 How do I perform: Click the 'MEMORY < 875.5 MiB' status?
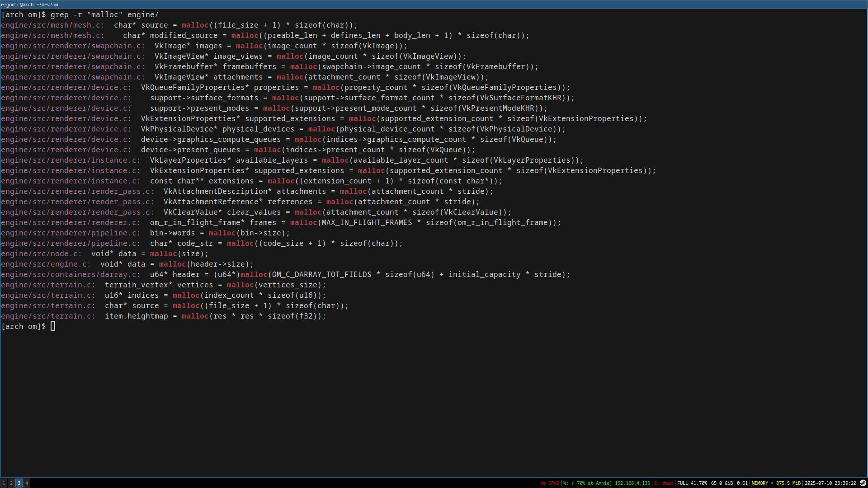[x=776, y=483]
